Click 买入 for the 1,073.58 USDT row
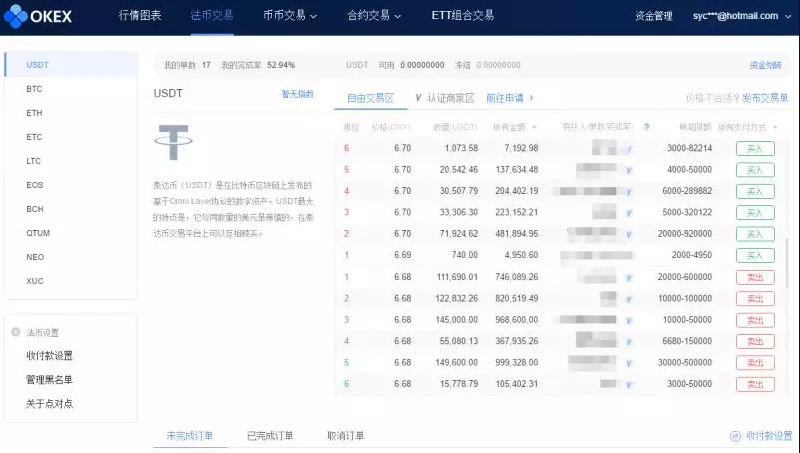 (755, 148)
